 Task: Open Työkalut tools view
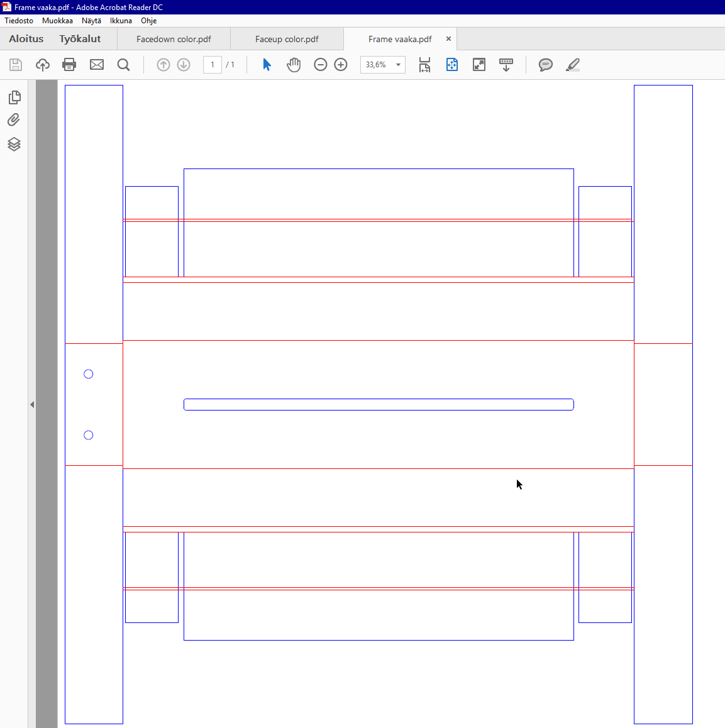point(80,39)
